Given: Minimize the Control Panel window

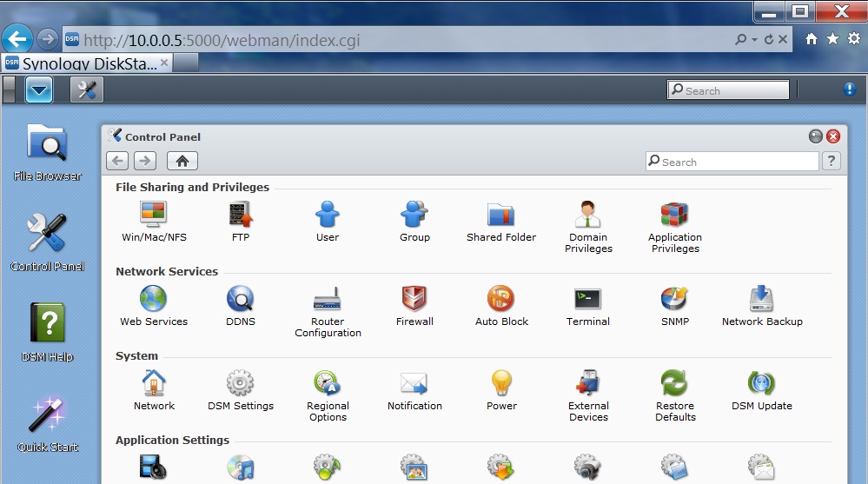Looking at the screenshot, I should [815, 136].
